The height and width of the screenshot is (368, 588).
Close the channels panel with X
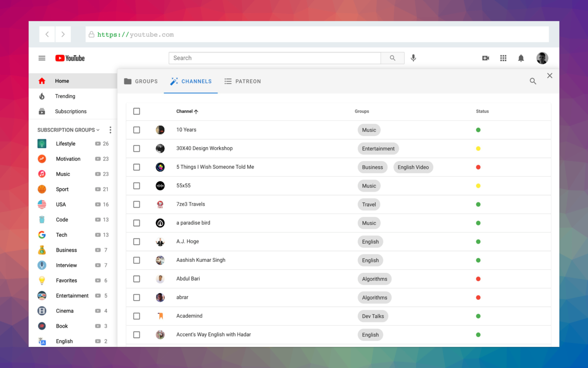(549, 75)
